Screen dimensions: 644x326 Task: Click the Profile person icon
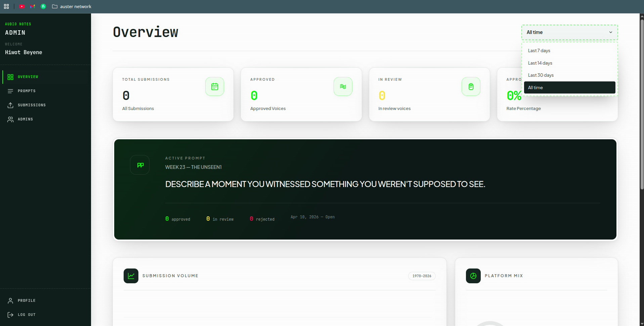[x=10, y=301]
